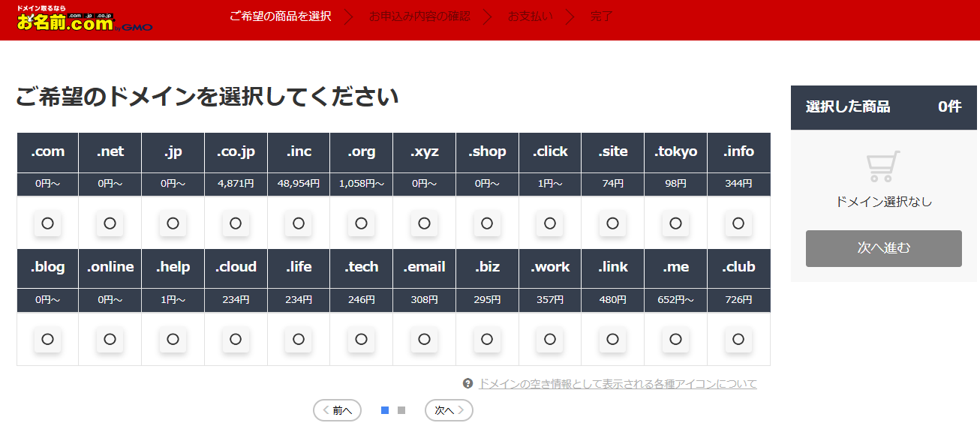Click the .inc column header
Image resolution: width=980 pixels, height=429 pixels.
click(x=299, y=152)
